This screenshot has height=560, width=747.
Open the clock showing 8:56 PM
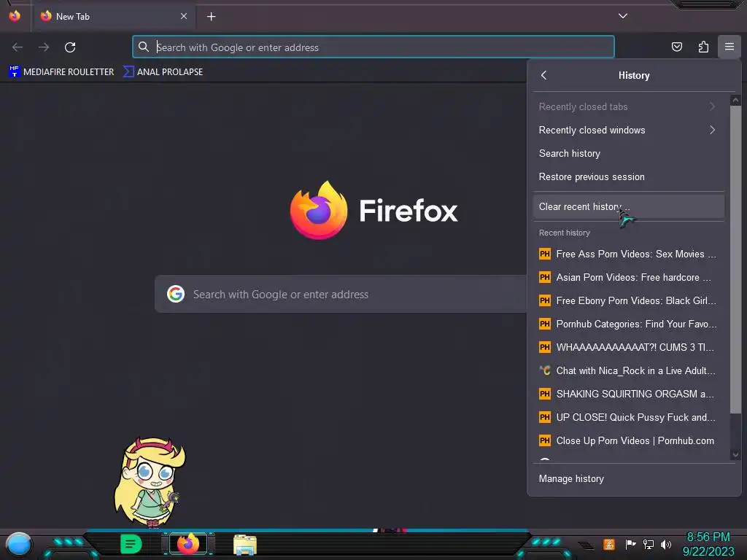pos(708,544)
